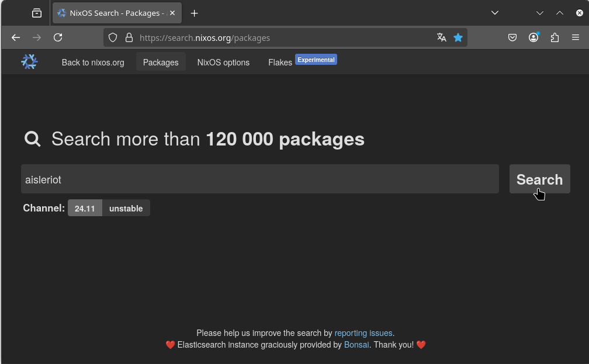Switch channel to unstable

click(x=126, y=209)
